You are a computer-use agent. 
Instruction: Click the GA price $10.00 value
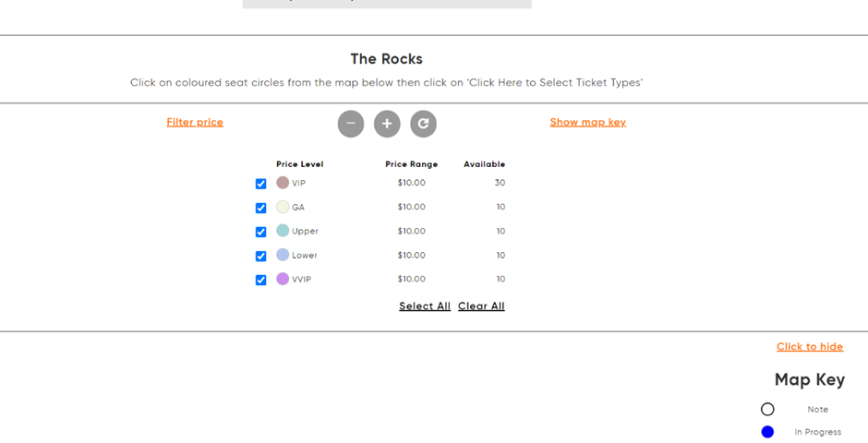(x=411, y=207)
